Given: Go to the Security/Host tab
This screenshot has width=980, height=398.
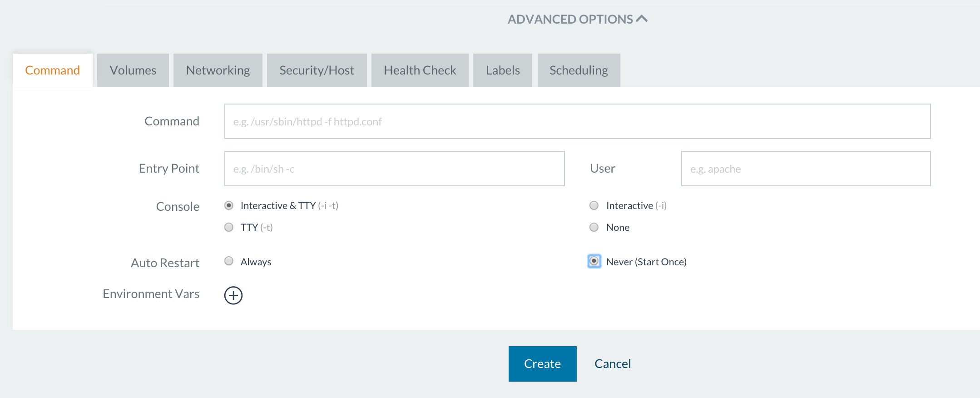Looking at the screenshot, I should [x=317, y=70].
